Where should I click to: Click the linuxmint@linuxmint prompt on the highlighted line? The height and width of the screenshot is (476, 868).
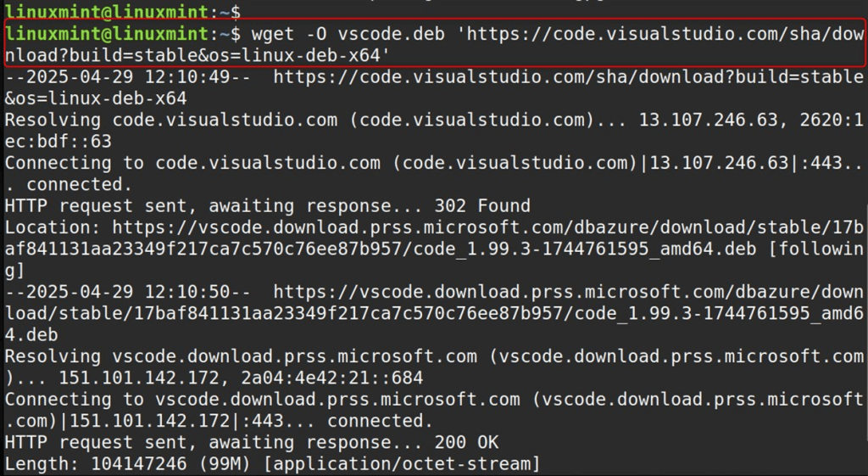(106, 35)
